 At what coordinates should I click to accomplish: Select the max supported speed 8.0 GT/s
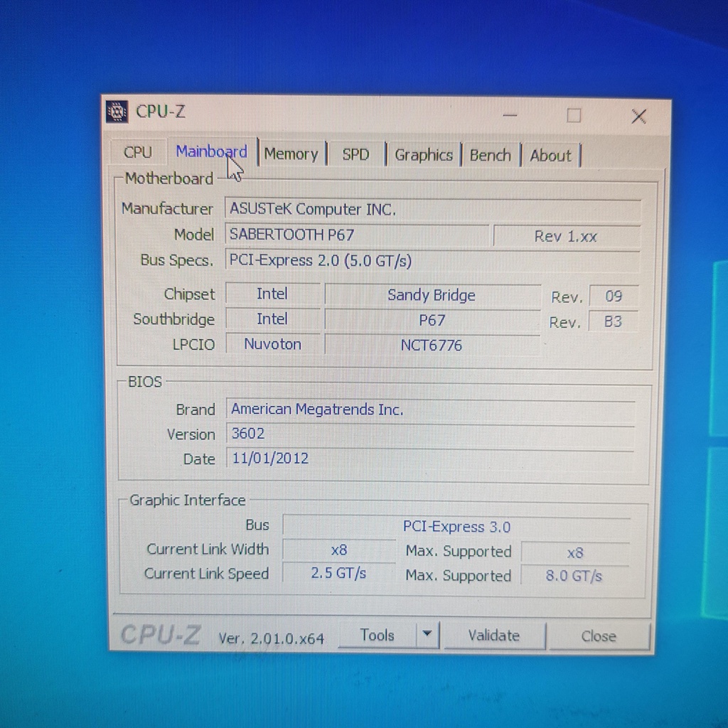click(574, 576)
